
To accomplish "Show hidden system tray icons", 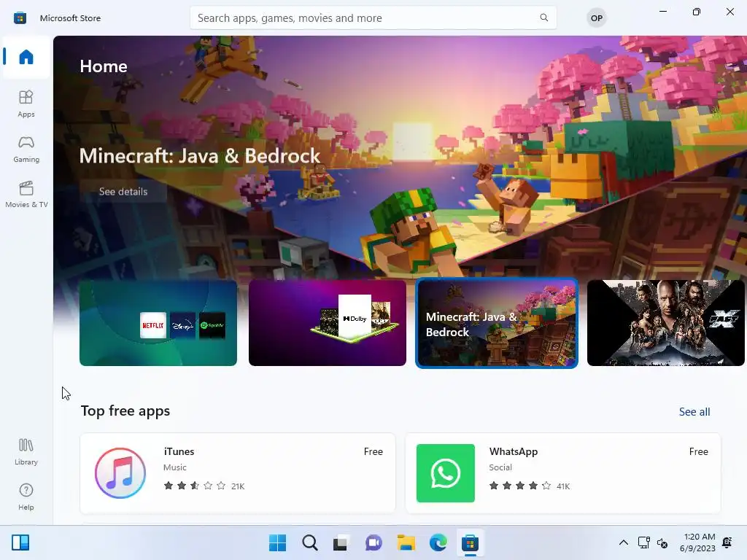I will coord(623,542).
